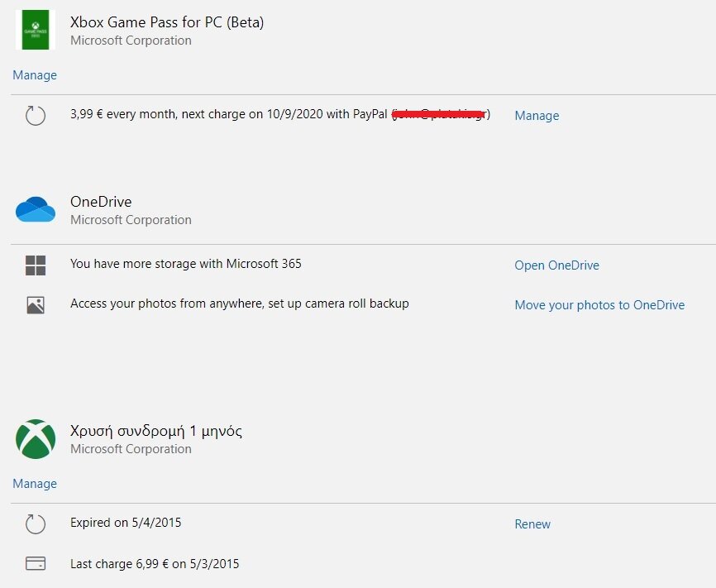Click the 3,99 € every month charge text
Viewport: 716px width, 588px height.
[280, 114]
